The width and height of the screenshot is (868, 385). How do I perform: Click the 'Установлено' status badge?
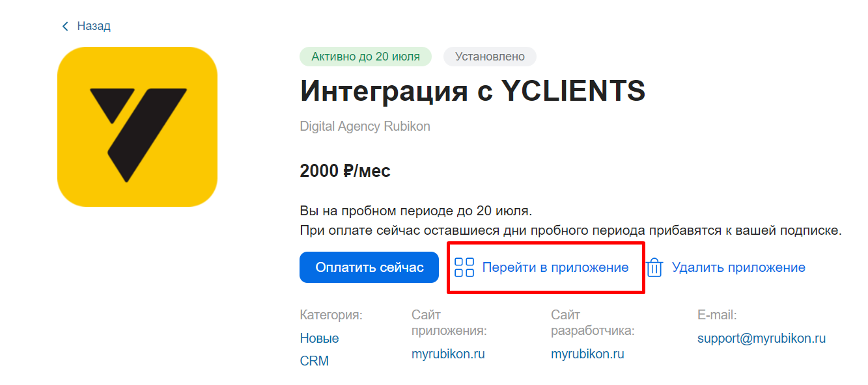(x=490, y=57)
